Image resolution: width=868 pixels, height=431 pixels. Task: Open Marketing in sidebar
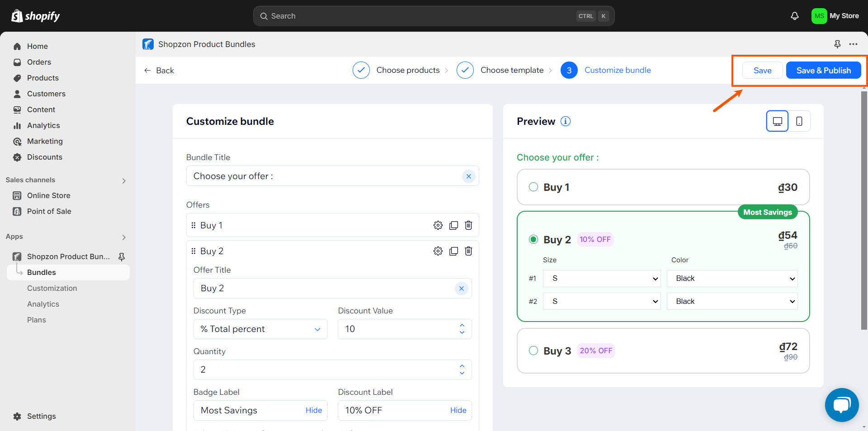click(45, 141)
